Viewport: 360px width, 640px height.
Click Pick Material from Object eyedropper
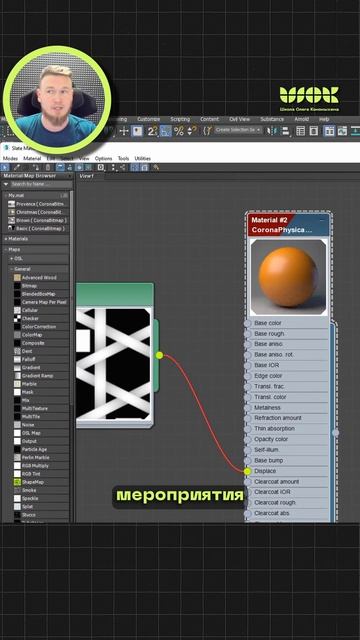[x=16, y=167]
